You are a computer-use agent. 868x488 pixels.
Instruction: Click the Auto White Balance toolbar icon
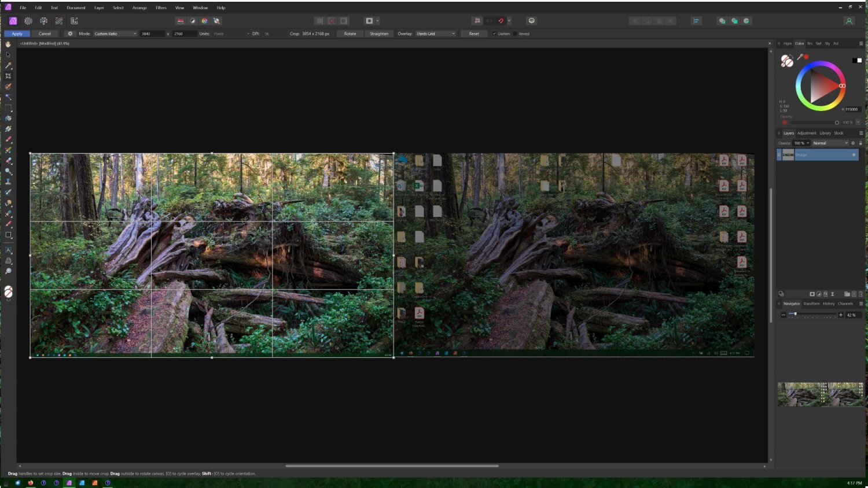point(216,21)
